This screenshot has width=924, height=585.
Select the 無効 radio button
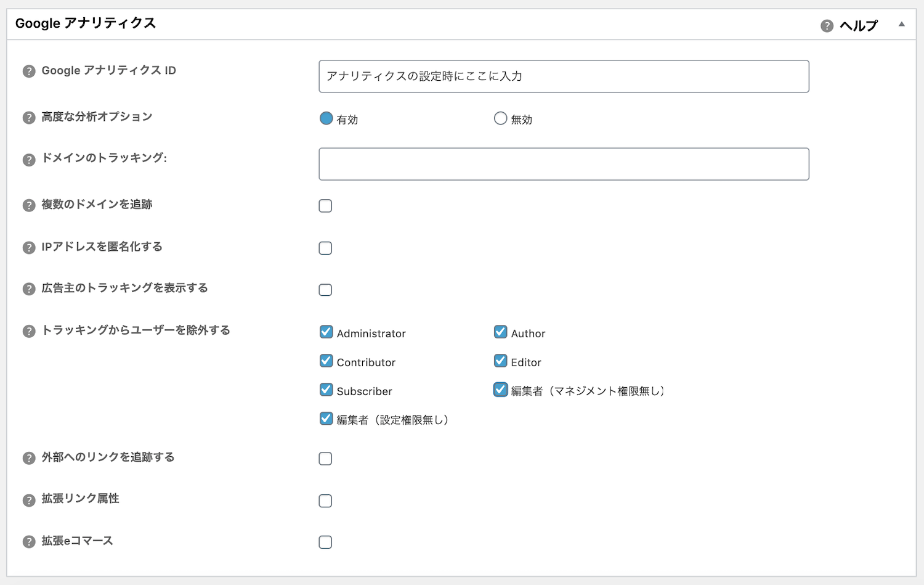pos(501,118)
